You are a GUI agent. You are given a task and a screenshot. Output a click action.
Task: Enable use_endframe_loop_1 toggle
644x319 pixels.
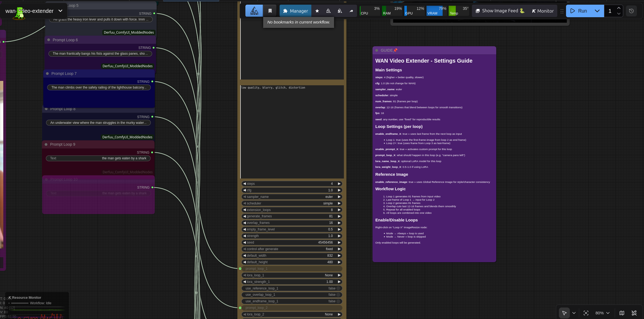pyautogui.click(x=338, y=301)
